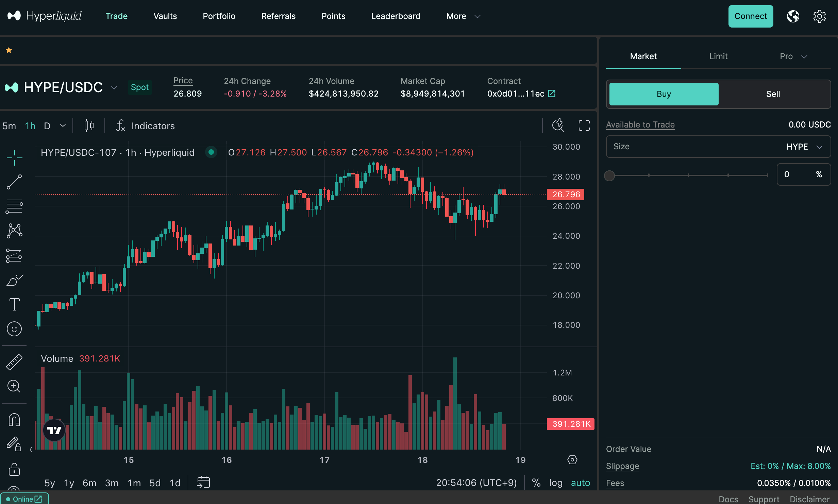Open the Docs link in the footer
Viewport: 838px width, 504px height.
point(728,499)
